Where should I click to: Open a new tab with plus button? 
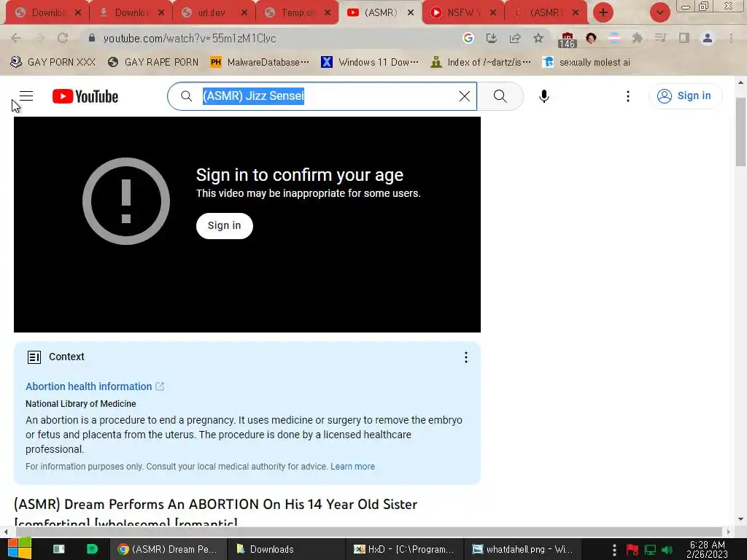(603, 12)
